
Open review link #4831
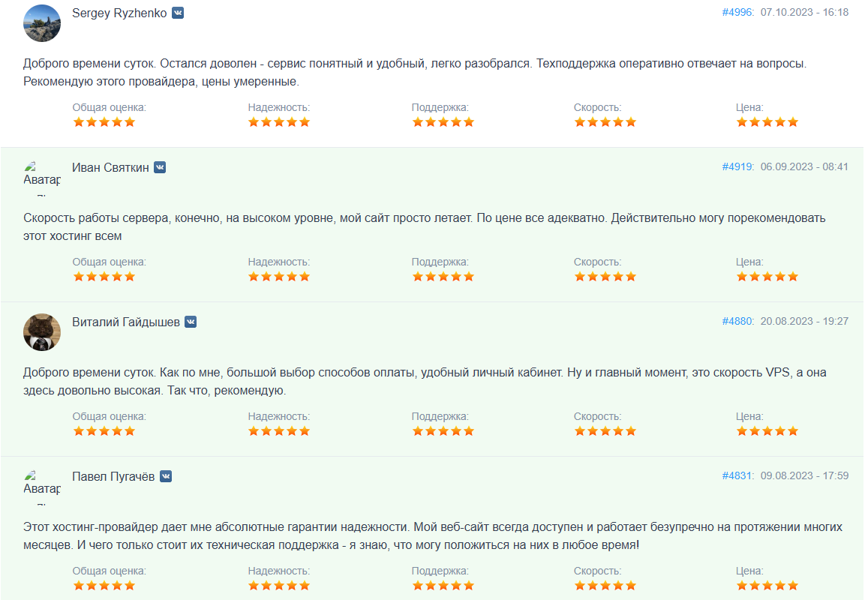pos(737,475)
